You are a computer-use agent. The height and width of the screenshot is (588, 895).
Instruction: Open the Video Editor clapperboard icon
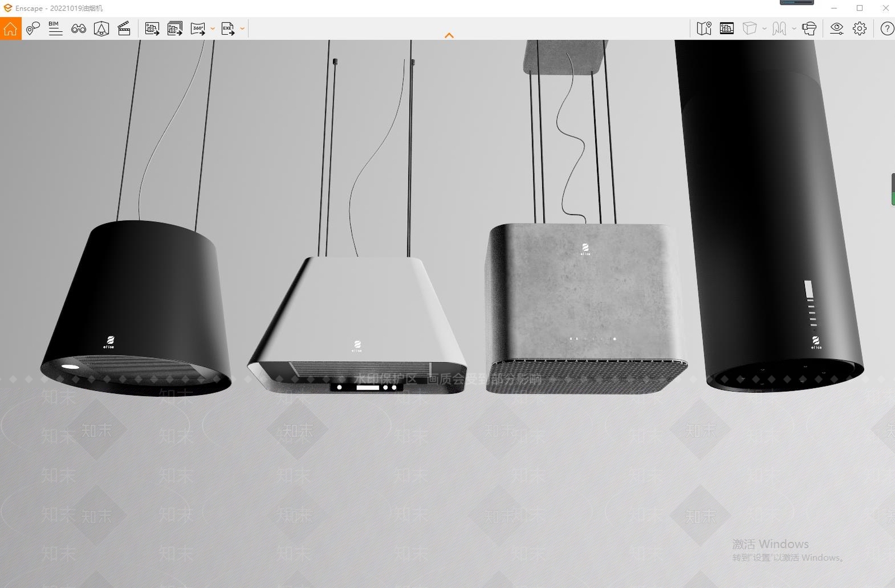point(124,29)
